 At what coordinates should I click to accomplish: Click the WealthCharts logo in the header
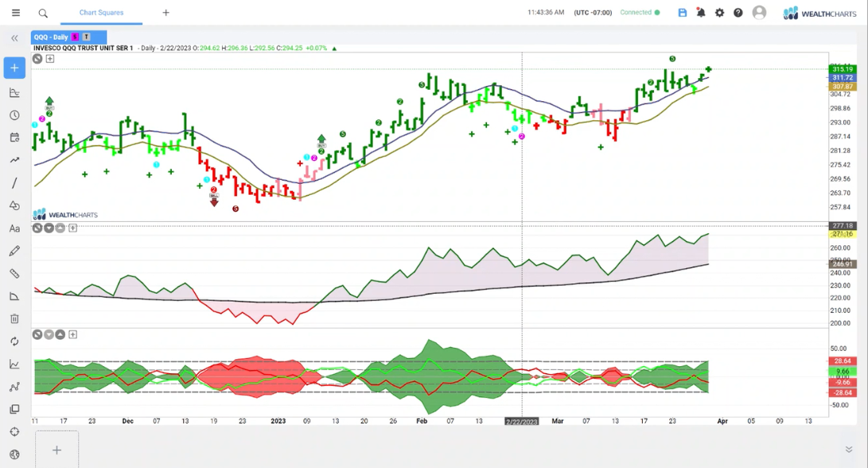click(x=819, y=13)
